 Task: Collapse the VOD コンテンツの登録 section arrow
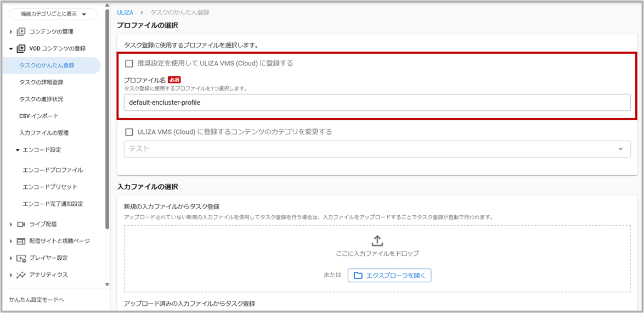pyautogui.click(x=10, y=48)
